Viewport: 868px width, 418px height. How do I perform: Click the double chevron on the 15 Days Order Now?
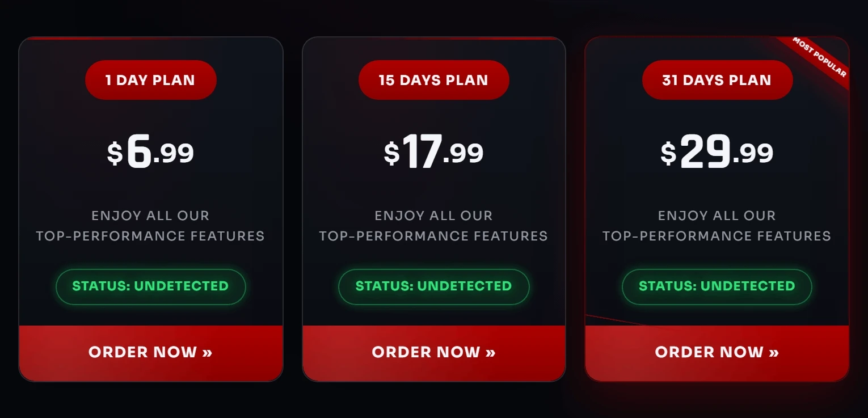pyautogui.click(x=490, y=352)
